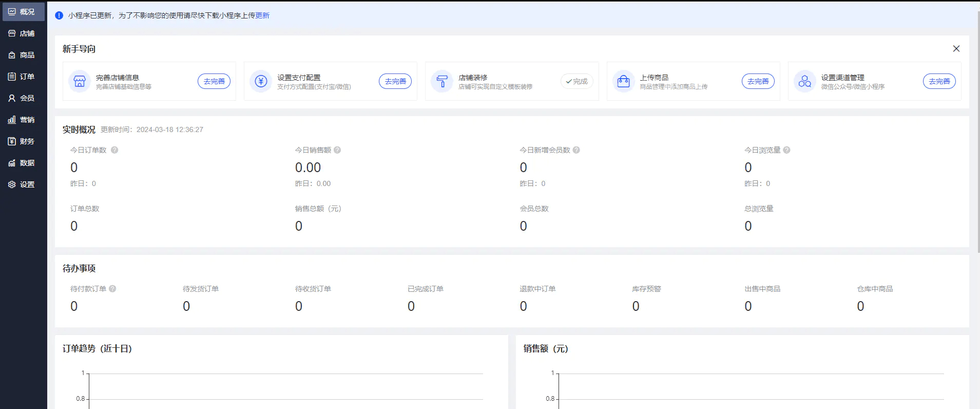Go to 订单 in the sidebar

click(23, 77)
